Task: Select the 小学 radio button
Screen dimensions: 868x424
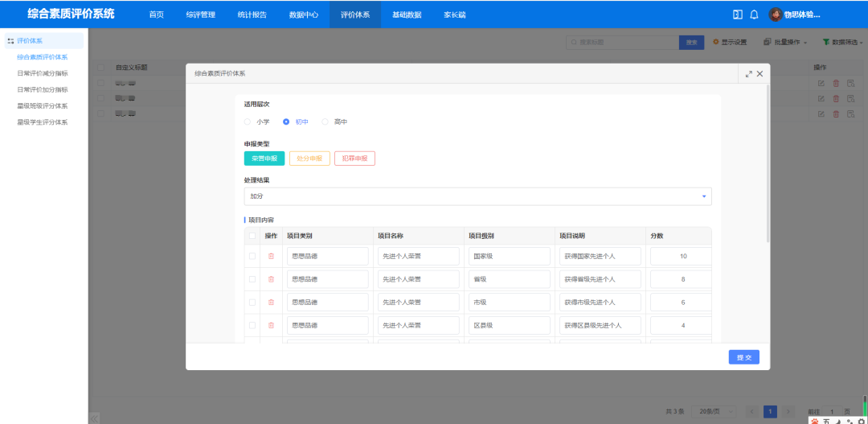Action: tap(248, 122)
